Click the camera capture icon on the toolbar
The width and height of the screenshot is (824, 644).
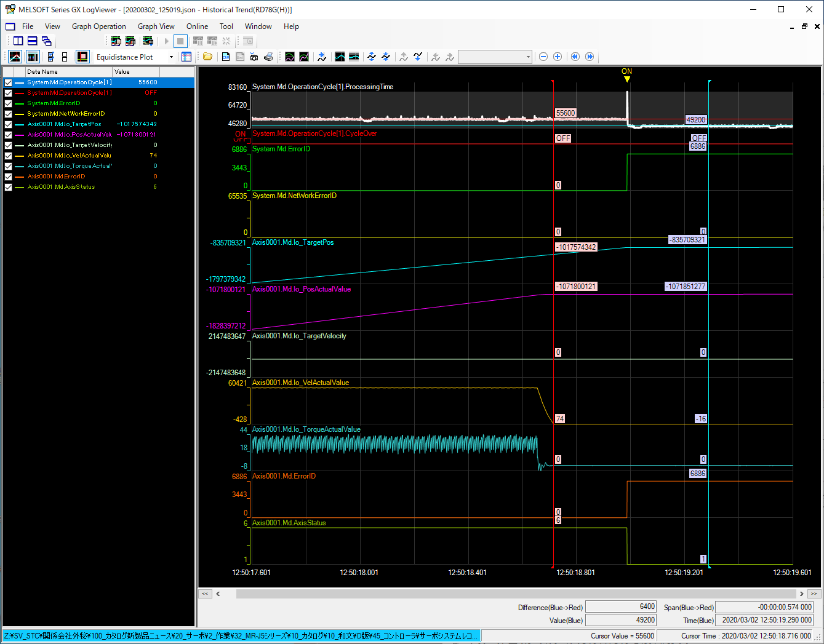coord(254,57)
